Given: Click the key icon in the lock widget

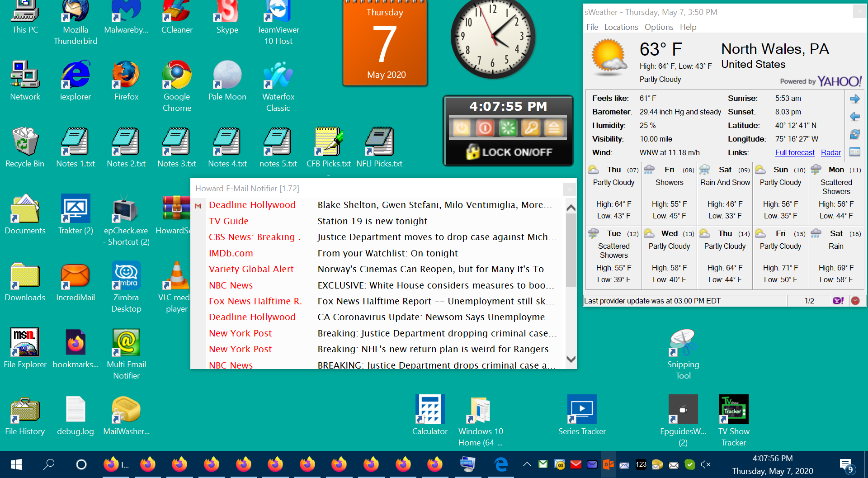Looking at the screenshot, I should pos(531,128).
